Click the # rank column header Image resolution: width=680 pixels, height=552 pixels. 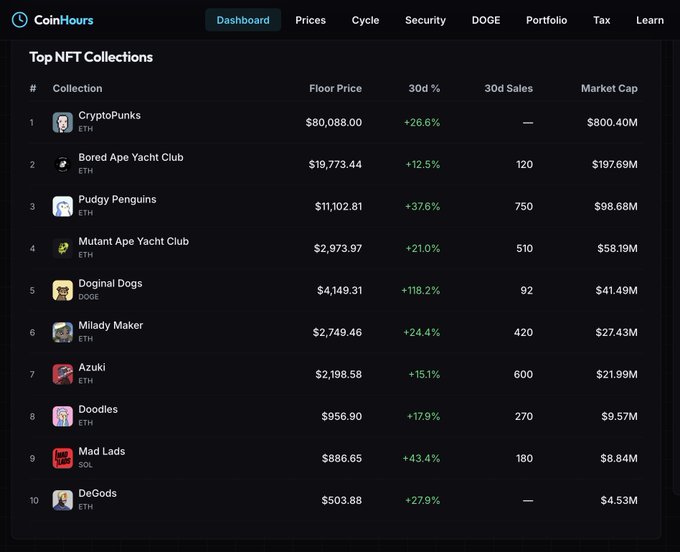point(33,88)
